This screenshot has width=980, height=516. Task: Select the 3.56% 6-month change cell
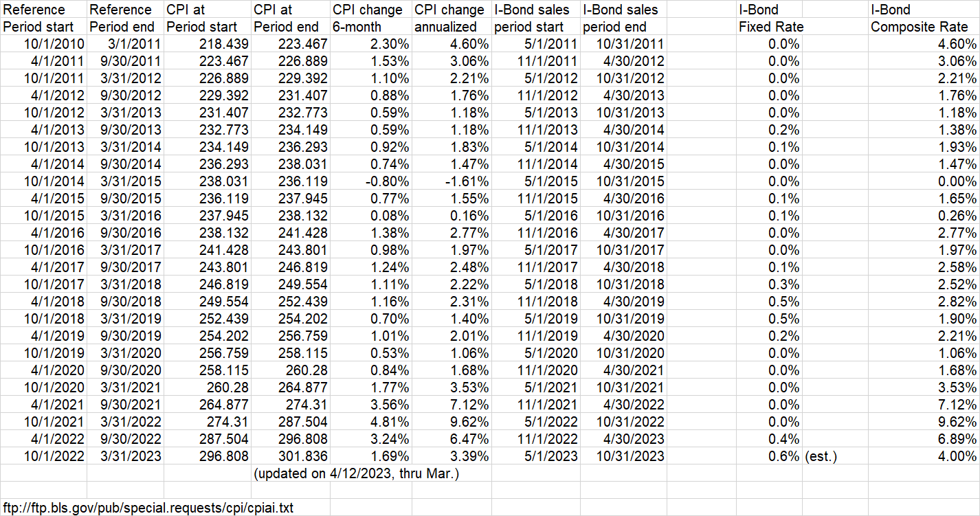(x=371, y=405)
